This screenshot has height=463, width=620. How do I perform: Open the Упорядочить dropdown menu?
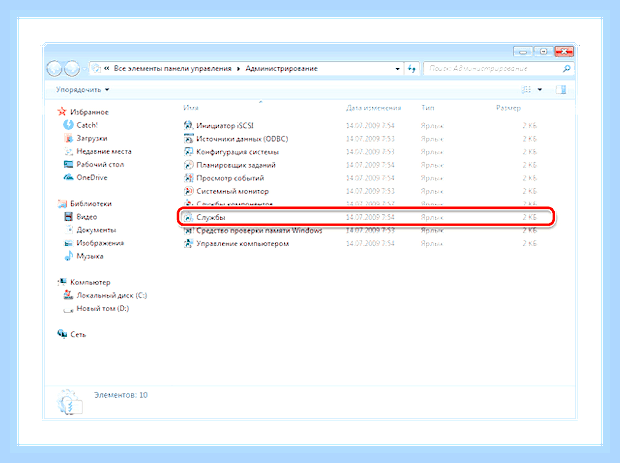[x=82, y=90]
